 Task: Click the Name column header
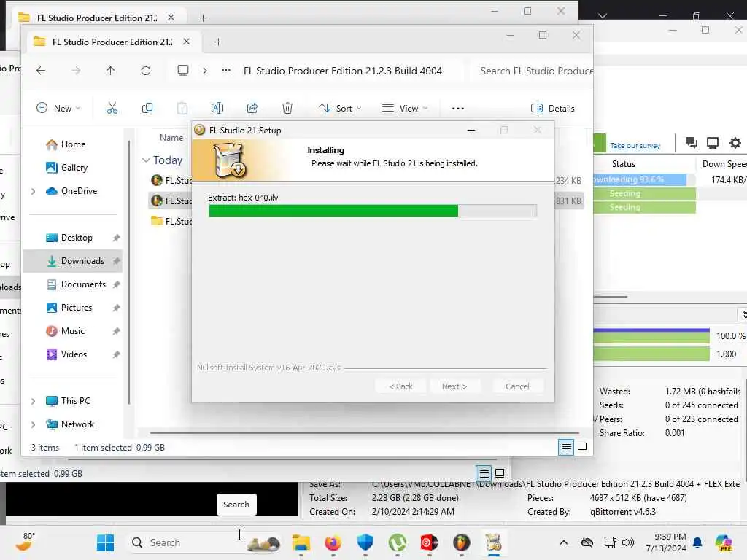[x=171, y=138]
